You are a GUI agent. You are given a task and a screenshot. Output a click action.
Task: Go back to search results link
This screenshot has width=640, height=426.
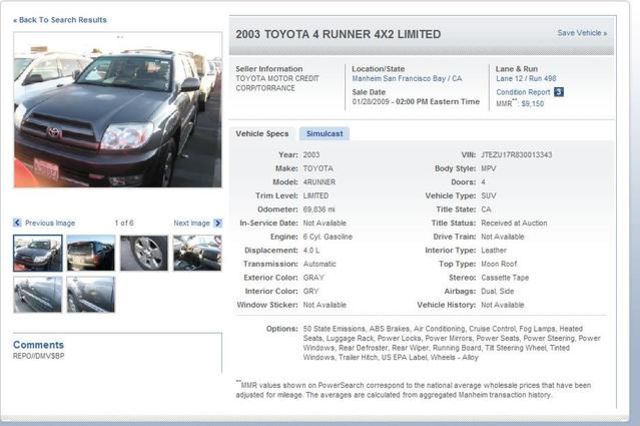click(x=60, y=20)
